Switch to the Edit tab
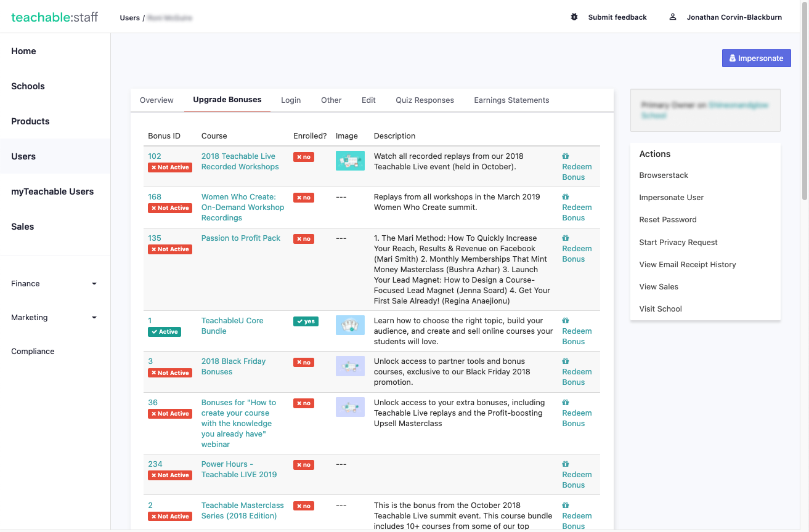Viewport: 809px width, 532px height. 368,100
